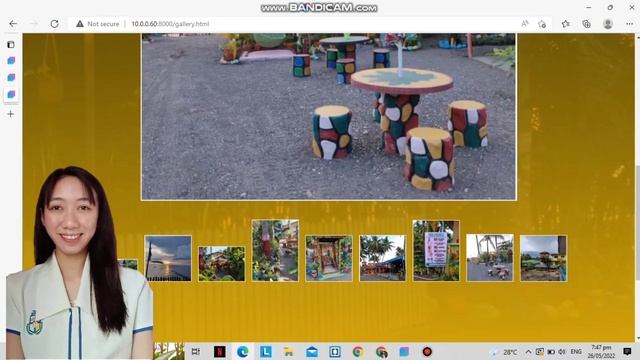Open the Collections panel

coord(586,24)
